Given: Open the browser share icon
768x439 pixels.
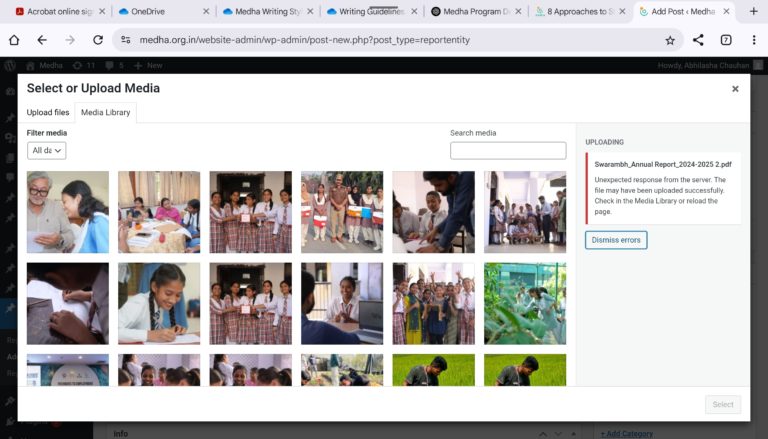Looking at the screenshot, I should (x=698, y=40).
